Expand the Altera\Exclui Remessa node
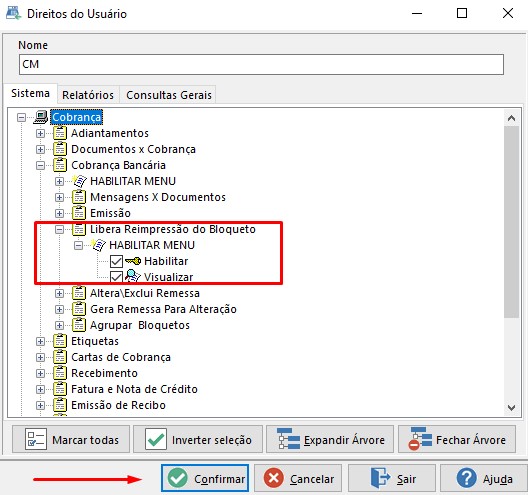Viewport: 528px width, 495px height. 59,293
